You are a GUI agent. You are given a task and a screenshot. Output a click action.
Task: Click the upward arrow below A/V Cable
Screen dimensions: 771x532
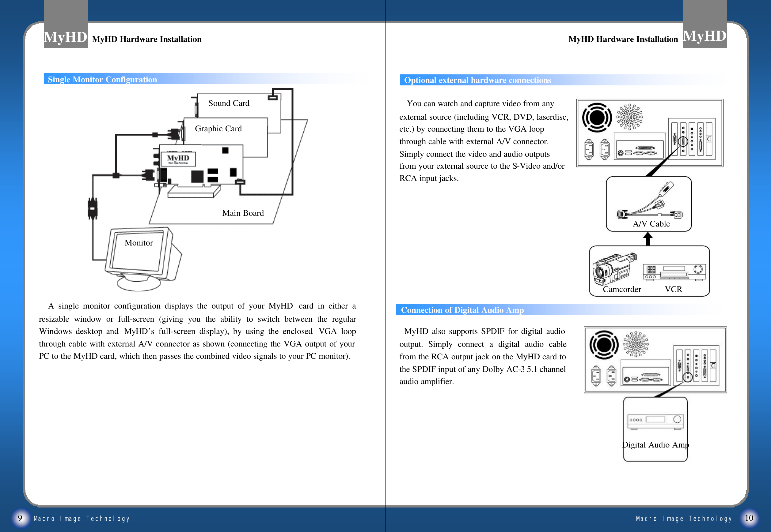[x=648, y=239]
